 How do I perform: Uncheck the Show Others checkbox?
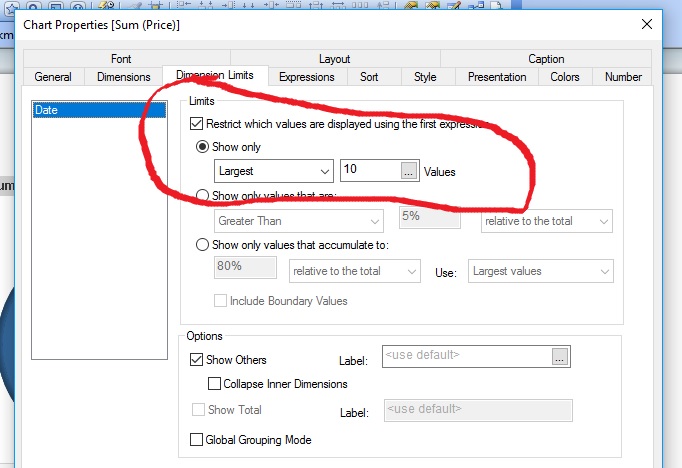197,360
